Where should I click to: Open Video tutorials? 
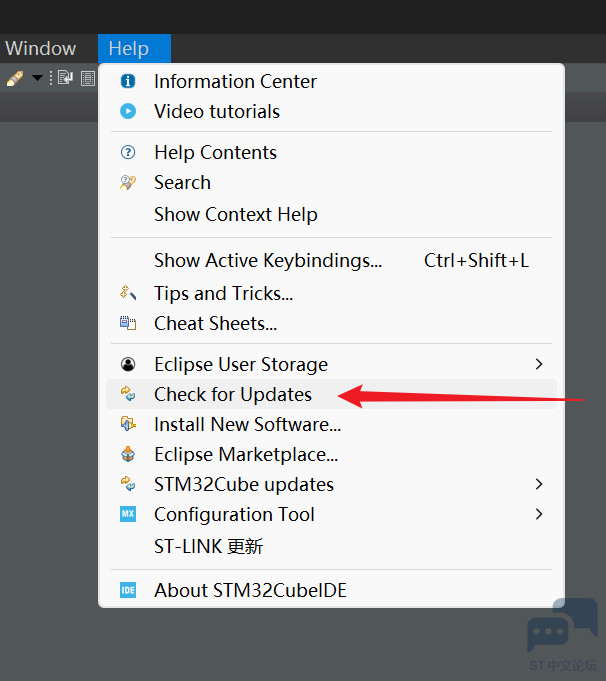pos(331,111)
